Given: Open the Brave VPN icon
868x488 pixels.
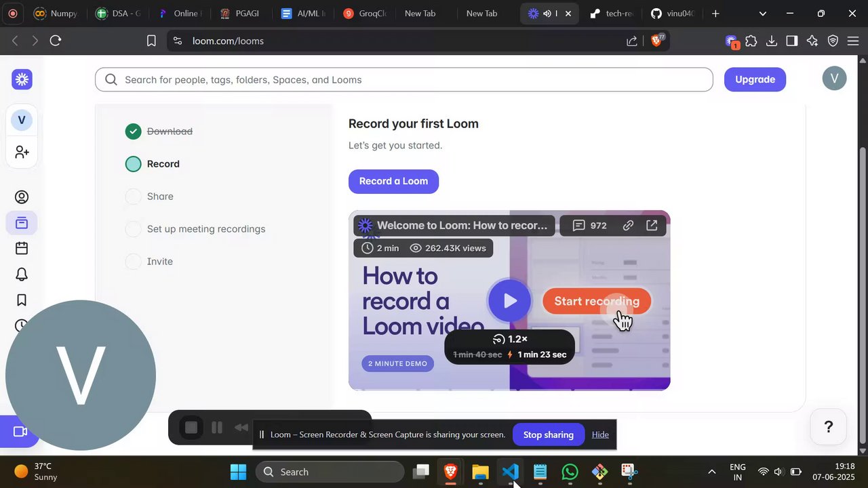Looking at the screenshot, I should pos(833,41).
